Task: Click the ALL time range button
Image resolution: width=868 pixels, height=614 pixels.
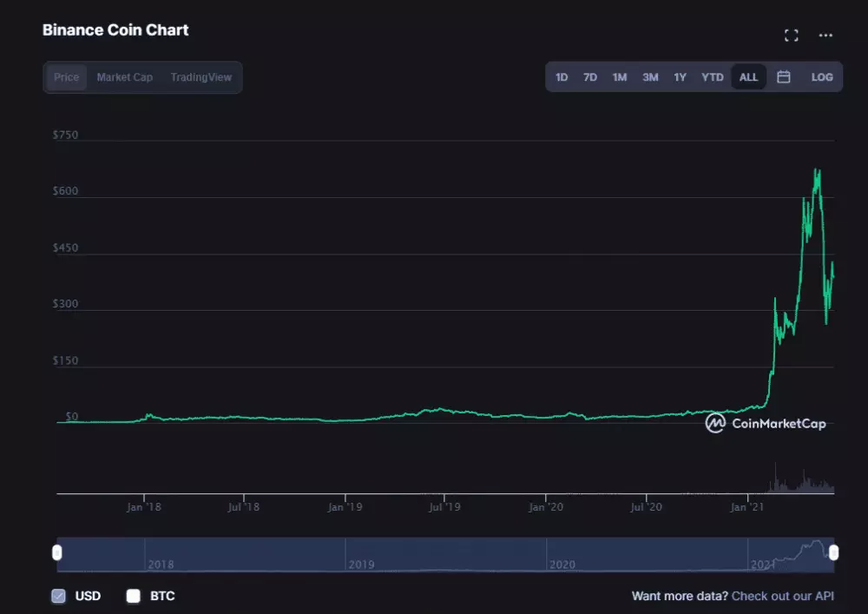Action: 748,76
